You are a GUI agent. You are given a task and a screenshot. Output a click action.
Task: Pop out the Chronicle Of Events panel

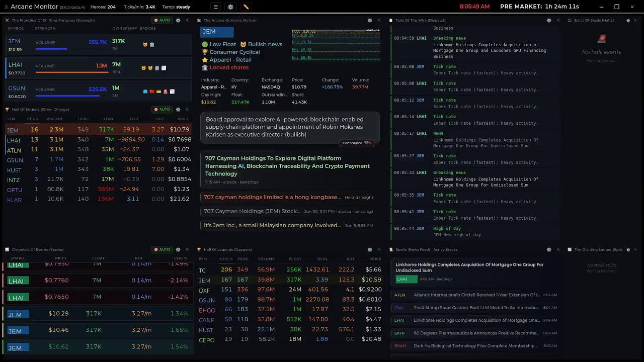pos(187,249)
